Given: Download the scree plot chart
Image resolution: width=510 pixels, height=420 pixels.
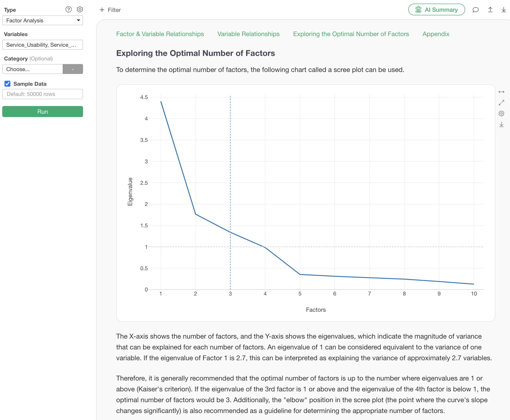Looking at the screenshot, I should tap(501, 125).
